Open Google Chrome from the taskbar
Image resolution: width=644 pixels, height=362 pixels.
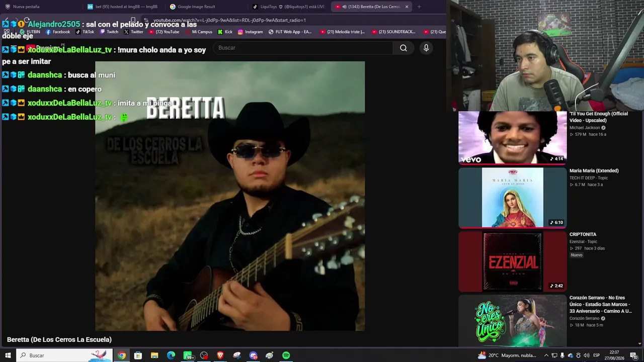[x=122, y=355]
